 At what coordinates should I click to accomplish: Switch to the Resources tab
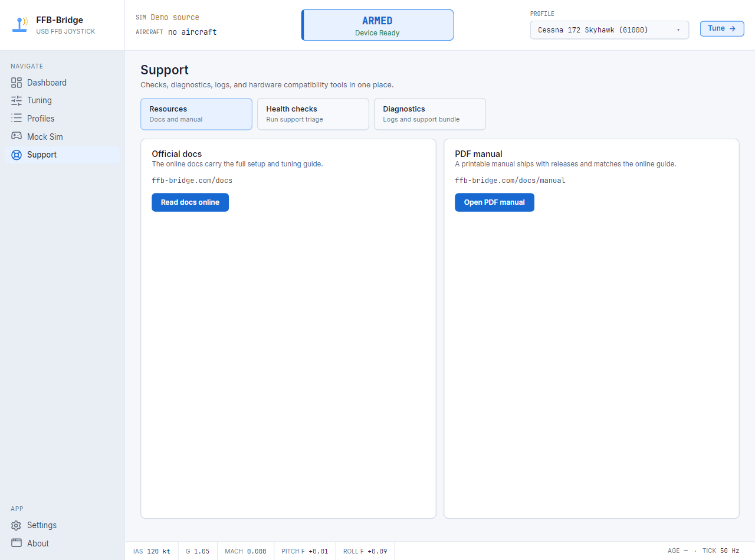click(196, 114)
